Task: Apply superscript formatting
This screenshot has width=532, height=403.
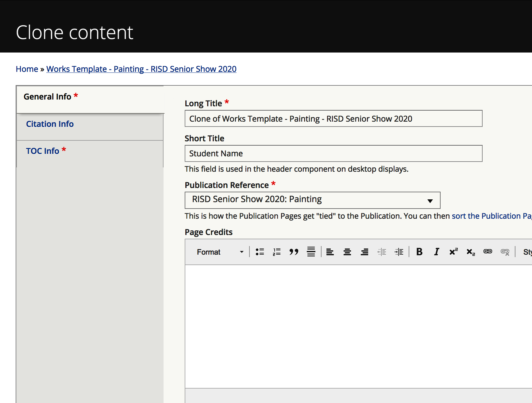Action: [453, 252]
